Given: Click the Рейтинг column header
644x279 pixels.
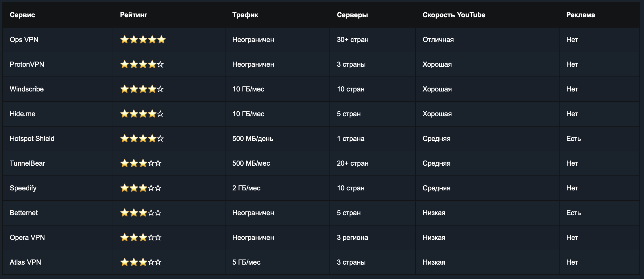Looking at the screenshot, I should pyautogui.click(x=134, y=15).
